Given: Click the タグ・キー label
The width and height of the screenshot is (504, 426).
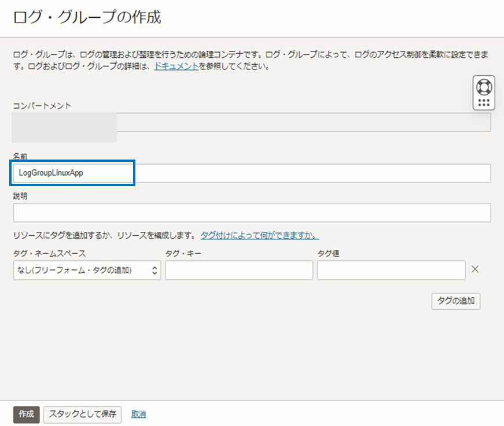Looking at the screenshot, I should [183, 254].
